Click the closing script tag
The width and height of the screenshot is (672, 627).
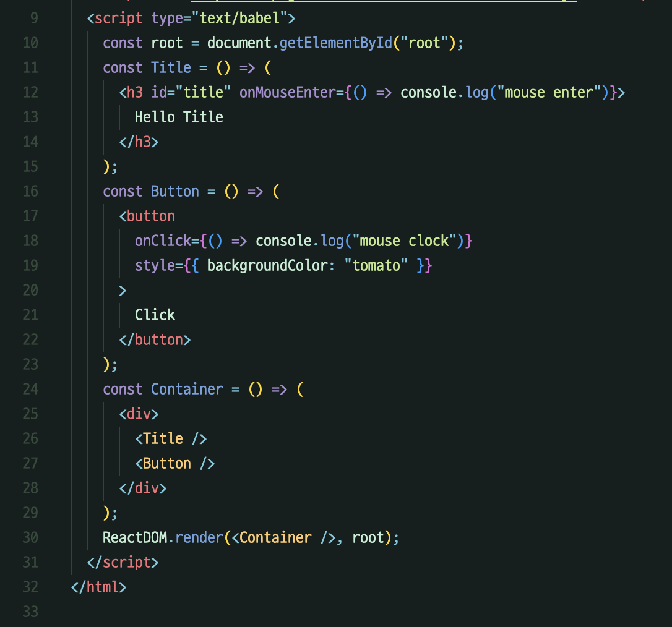(123, 562)
